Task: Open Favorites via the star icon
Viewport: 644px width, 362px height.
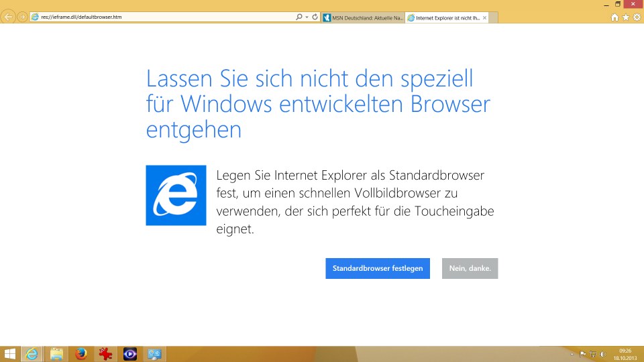Action: pyautogui.click(x=625, y=17)
